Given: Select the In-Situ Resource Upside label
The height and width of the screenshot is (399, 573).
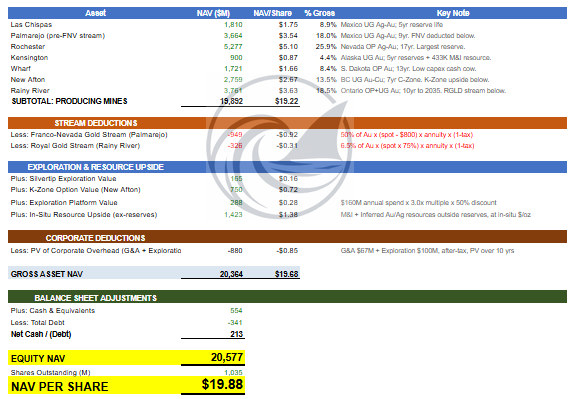Looking at the screenshot, I should click(x=84, y=214).
